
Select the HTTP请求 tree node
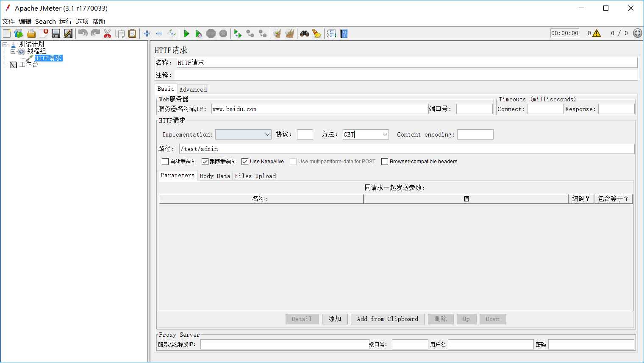pyautogui.click(x=48, y=58)
